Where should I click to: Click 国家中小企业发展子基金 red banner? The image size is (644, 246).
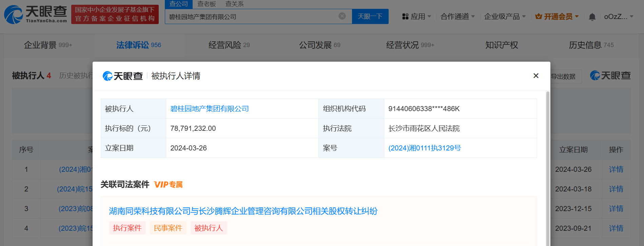click(115, 14)
